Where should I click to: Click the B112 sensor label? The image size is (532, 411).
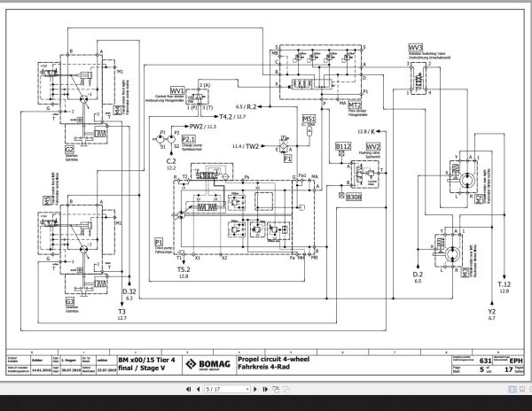tap(343, 146)
